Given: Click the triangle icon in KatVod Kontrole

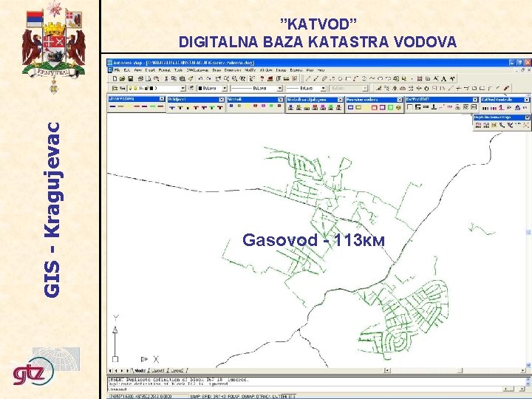Looking at the screenshot, I should pyautogui.click(x=517, y=108).
